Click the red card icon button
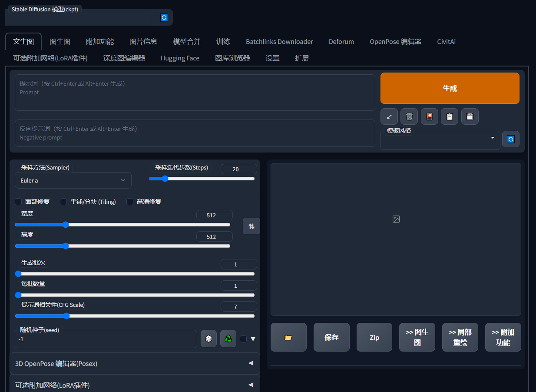 tap(430, 116)
